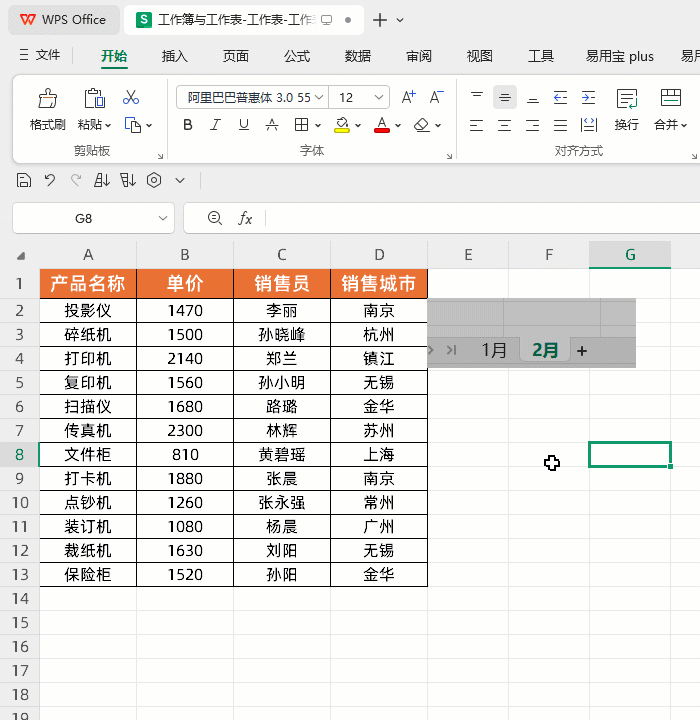Screen dimensions: 700x720
Task: Click the sort ascending icon
Action: 102,180
